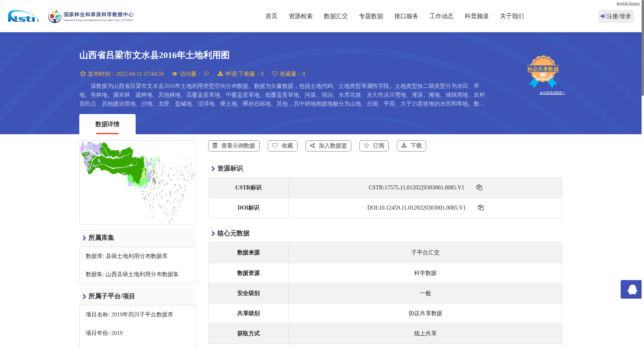This screenshot has width=644, height=347.
Task: Click the CSTR标识 header cell
Action: [x=248, y=188]
